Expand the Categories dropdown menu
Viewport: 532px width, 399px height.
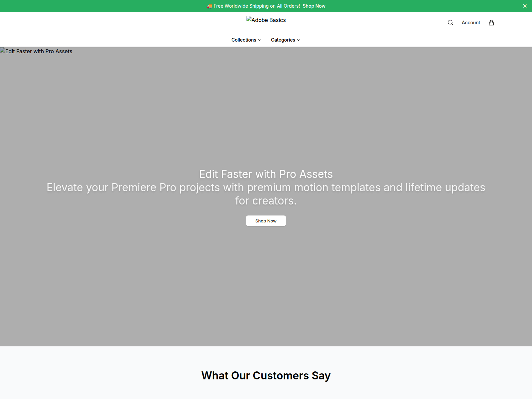click(286, 40)
